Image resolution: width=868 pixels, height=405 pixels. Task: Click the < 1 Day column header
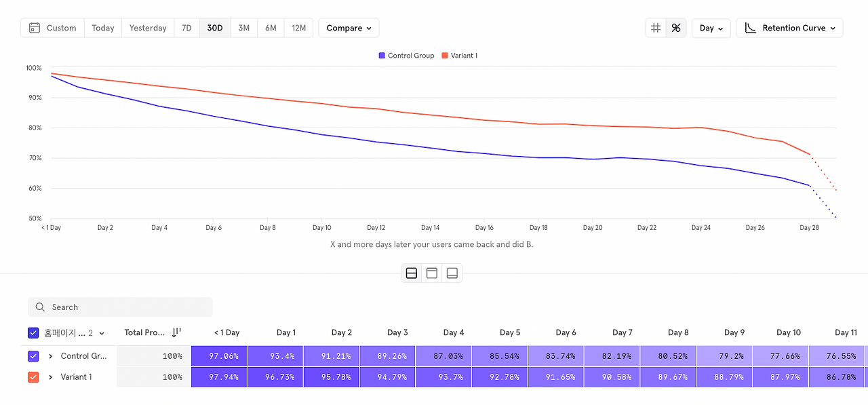pos(226,332)
